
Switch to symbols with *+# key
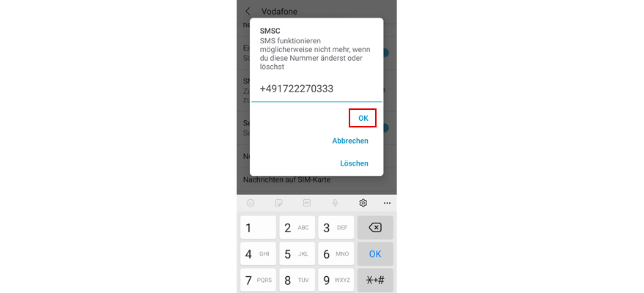(x=375, y=281)
